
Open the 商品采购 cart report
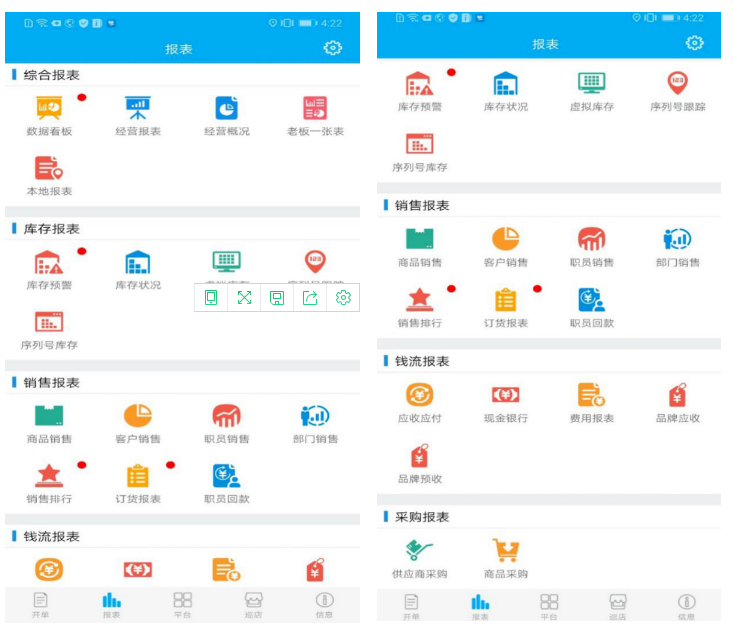click(506, 559)
